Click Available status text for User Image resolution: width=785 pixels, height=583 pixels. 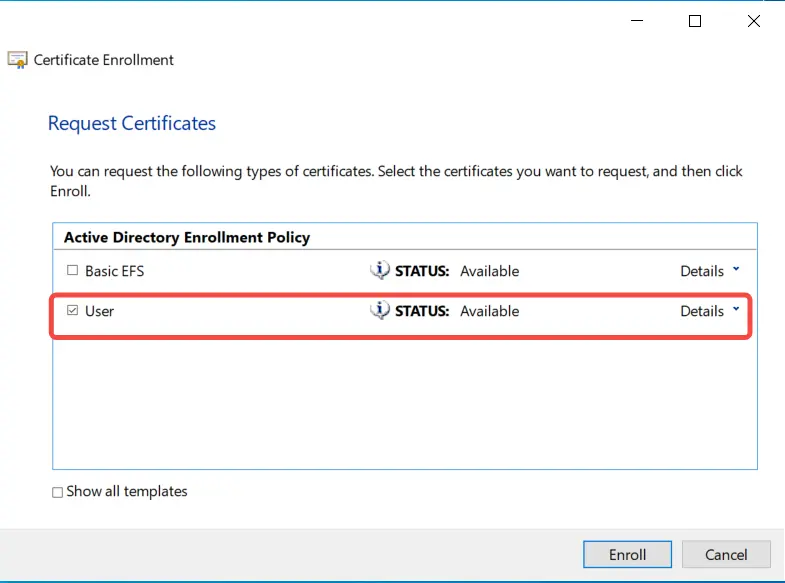(x=490, y=311)
